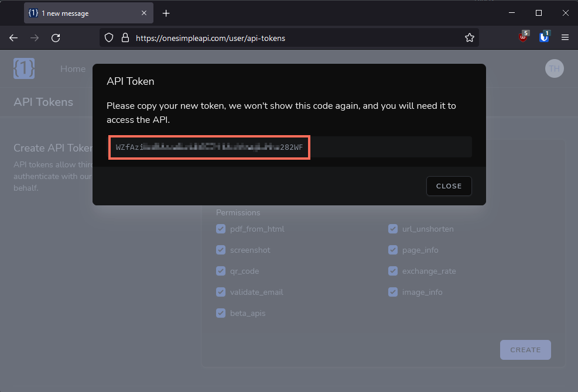Viewport: 578px width, 392px height.
Task: Select the API token text field
Action: 209,147
